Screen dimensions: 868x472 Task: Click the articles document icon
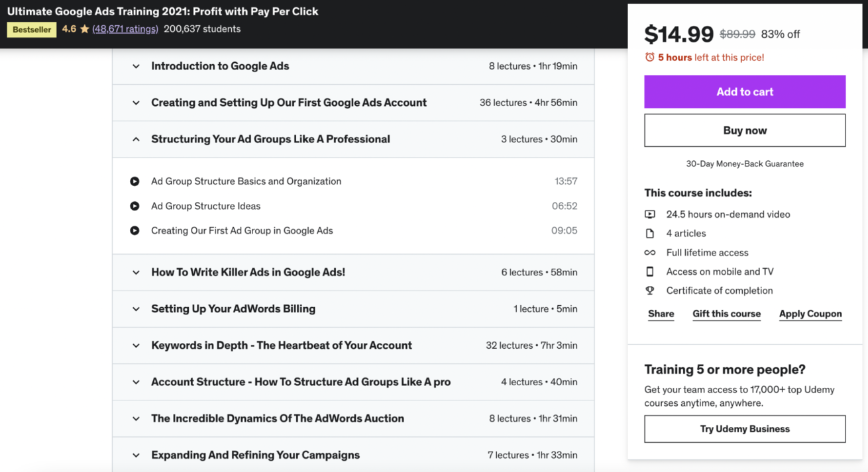(650, 234)
